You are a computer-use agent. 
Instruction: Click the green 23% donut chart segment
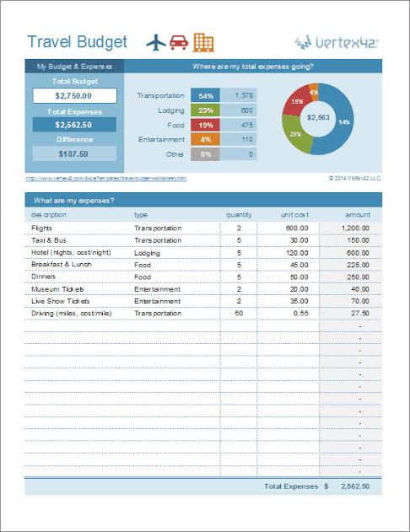point(294,134)
